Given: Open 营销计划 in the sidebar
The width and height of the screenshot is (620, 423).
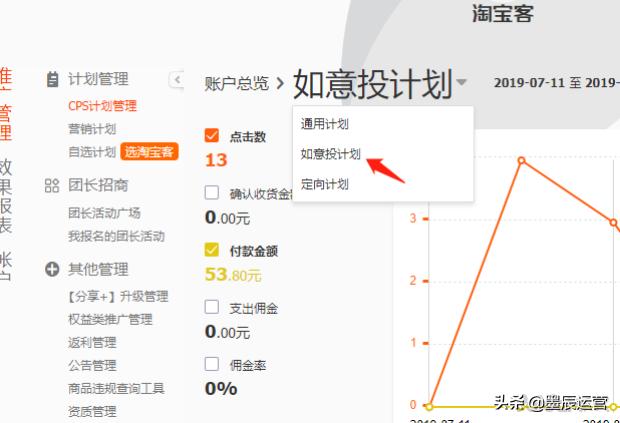Looking at the screenshot, I should coord(92,129).
